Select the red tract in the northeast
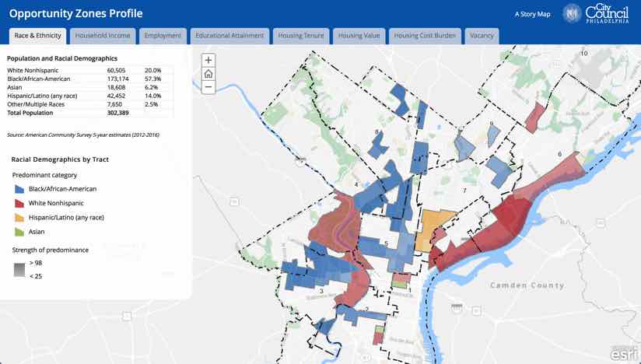 [534, 117]
